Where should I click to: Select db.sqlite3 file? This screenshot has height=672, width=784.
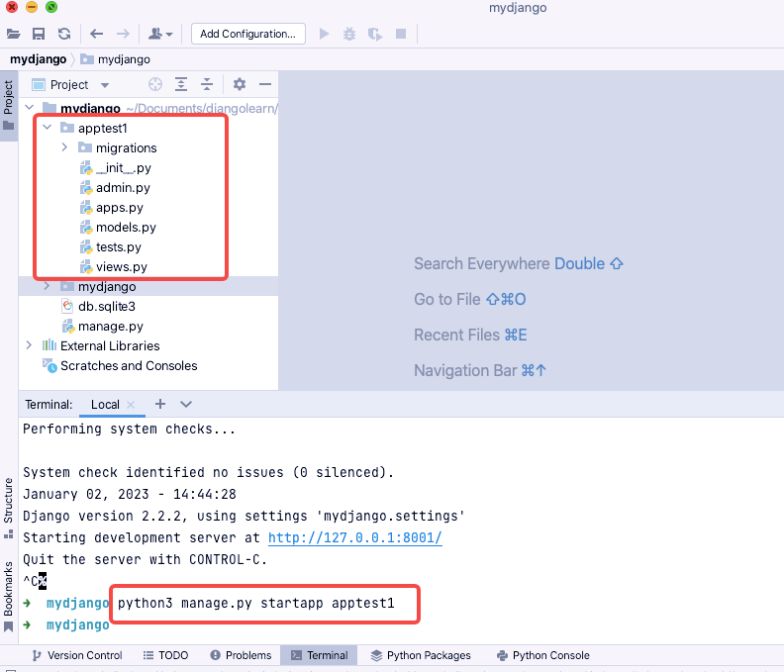98,307
